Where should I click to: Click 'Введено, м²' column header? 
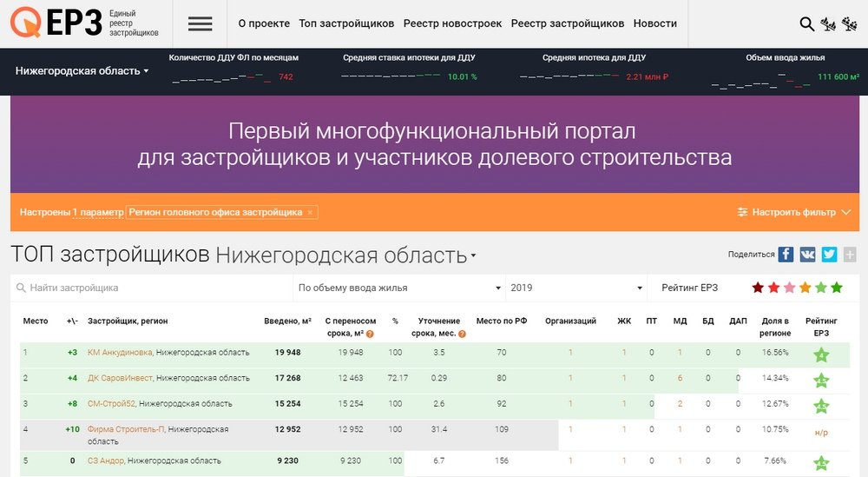click(287, 321)
